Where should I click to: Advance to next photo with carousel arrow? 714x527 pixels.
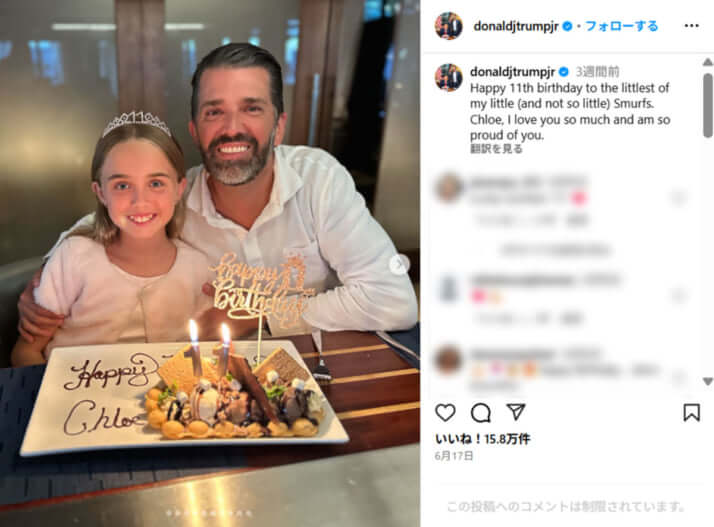399,264
